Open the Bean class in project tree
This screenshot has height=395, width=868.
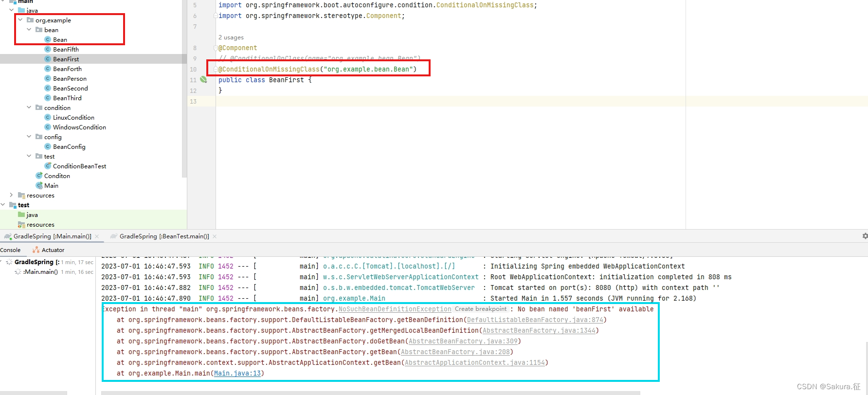[x=60, y=39]
